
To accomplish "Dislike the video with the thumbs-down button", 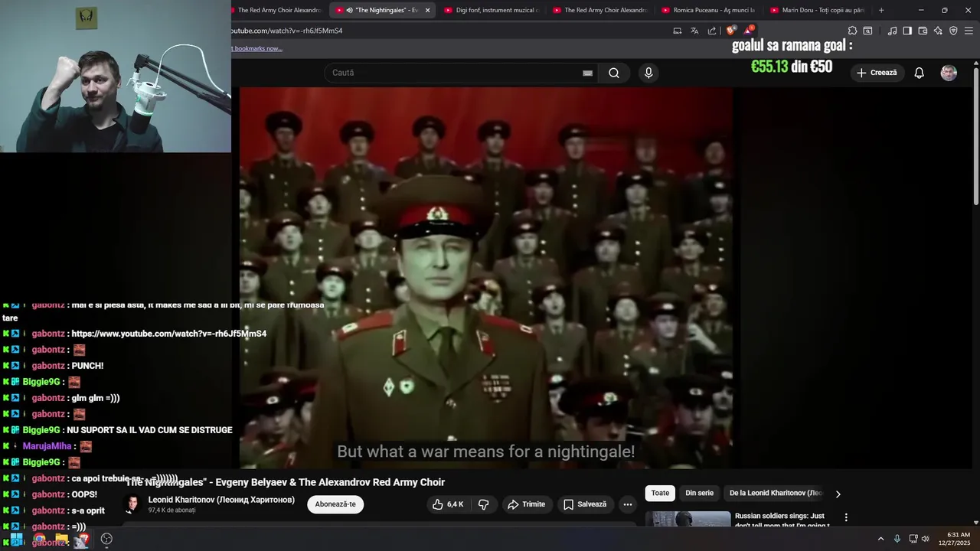I will [x=484, y=504].
